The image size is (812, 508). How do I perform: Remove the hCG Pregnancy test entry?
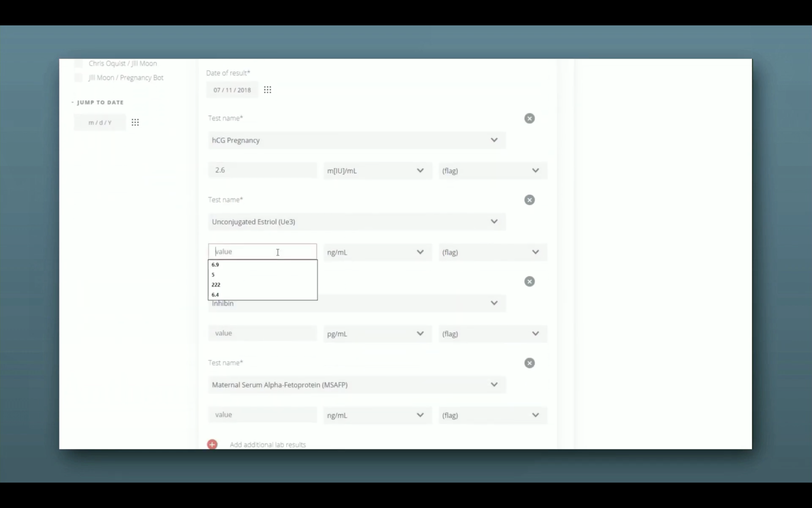point(529,118)
